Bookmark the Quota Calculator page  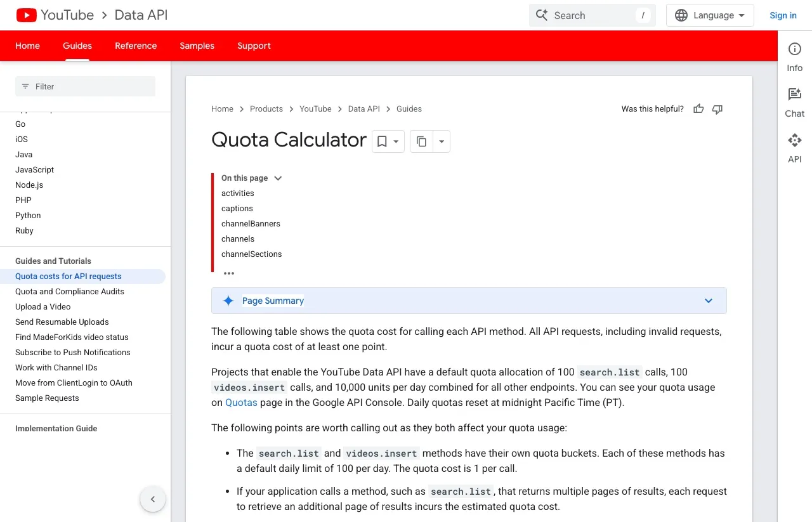(x=382, y=141)
